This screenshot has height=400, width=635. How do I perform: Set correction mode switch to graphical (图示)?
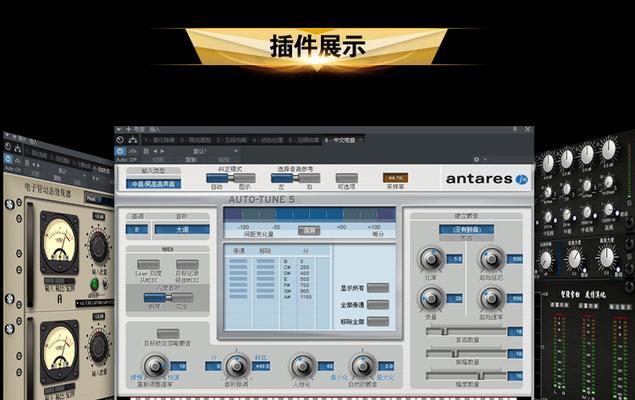[x=244, y=178]
